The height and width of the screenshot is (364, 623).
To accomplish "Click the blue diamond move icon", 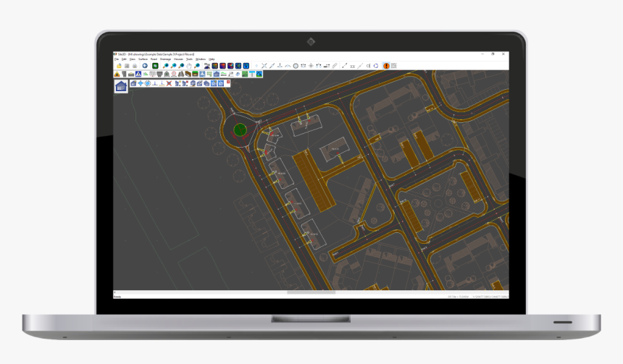I will (x=141, y=83).
